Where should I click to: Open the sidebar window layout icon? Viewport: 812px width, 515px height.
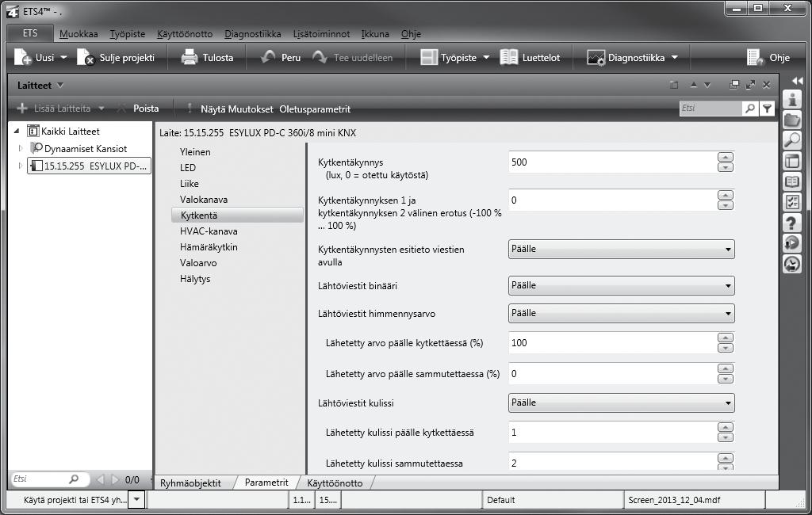[x=792, y=161]
